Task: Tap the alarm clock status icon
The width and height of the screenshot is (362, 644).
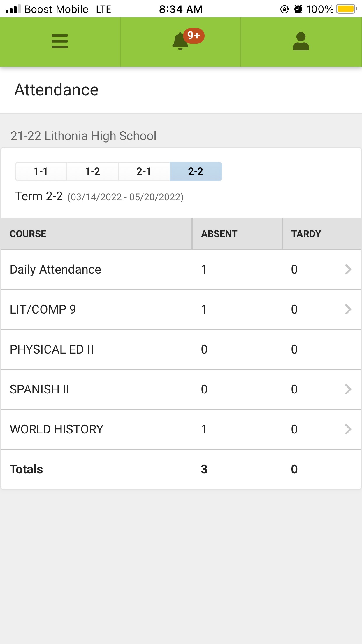Action: tap(298, 9)
